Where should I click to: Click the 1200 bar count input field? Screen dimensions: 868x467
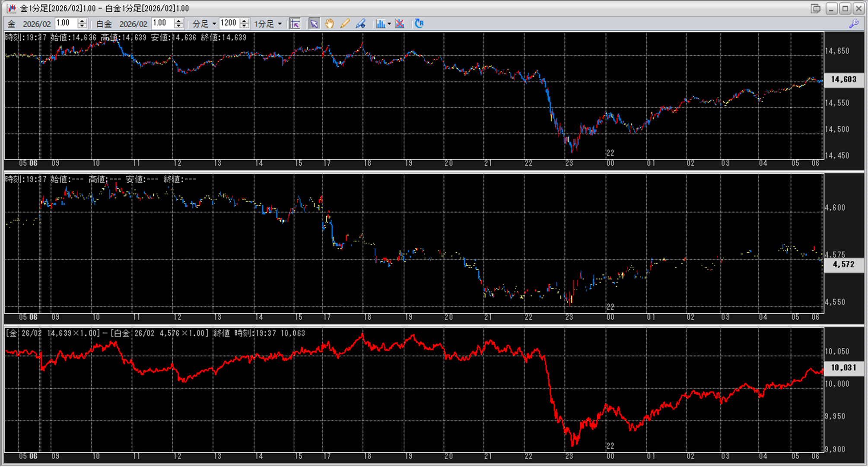coord(229,23)
